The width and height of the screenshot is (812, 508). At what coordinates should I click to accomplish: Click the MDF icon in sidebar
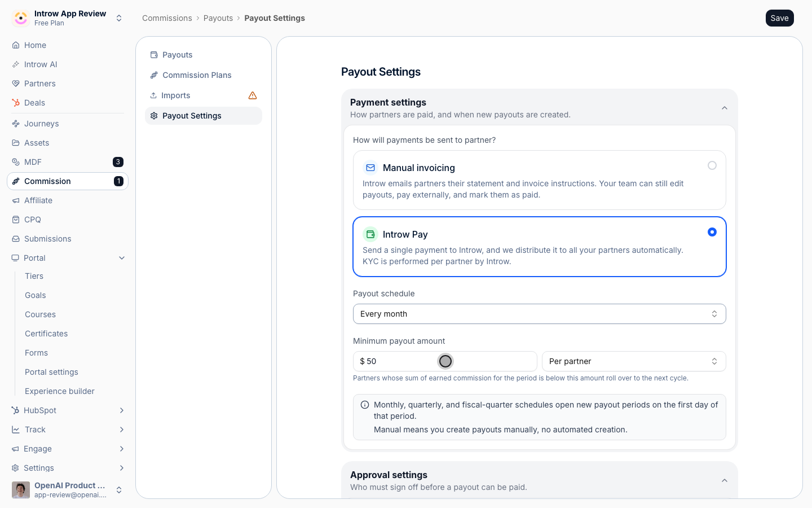pos(16,162)
